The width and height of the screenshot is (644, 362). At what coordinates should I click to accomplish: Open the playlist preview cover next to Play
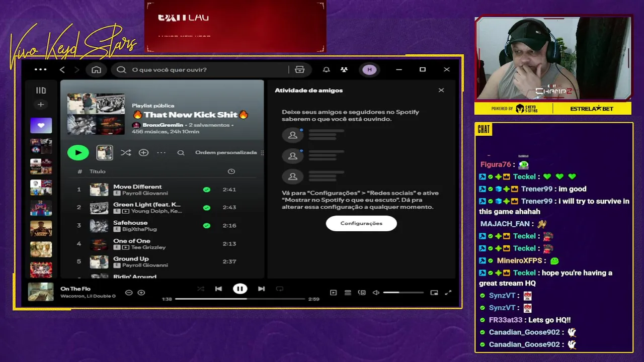tap(105, 152)
